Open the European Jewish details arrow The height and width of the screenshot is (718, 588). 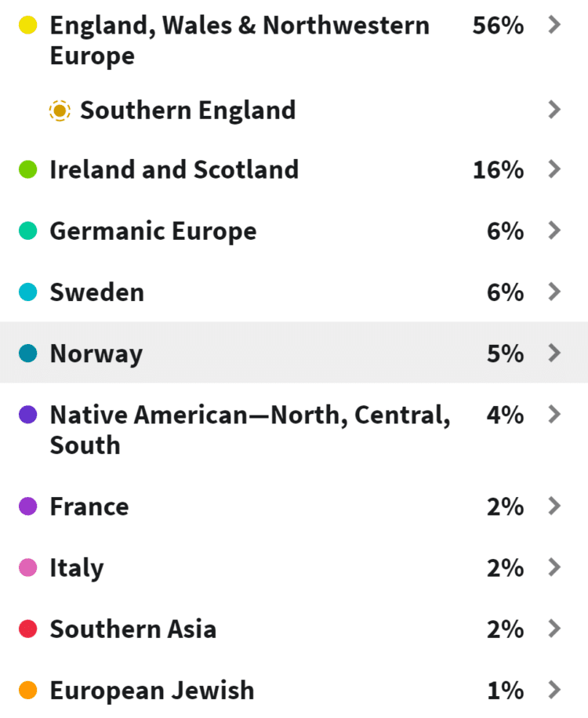[555, 690]
